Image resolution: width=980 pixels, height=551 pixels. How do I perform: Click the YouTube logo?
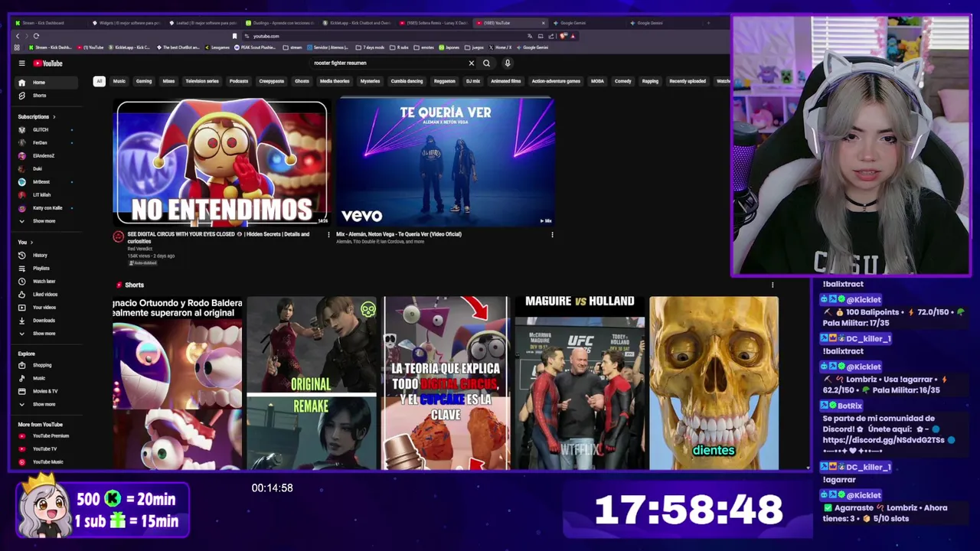click(x=48, y=64)
